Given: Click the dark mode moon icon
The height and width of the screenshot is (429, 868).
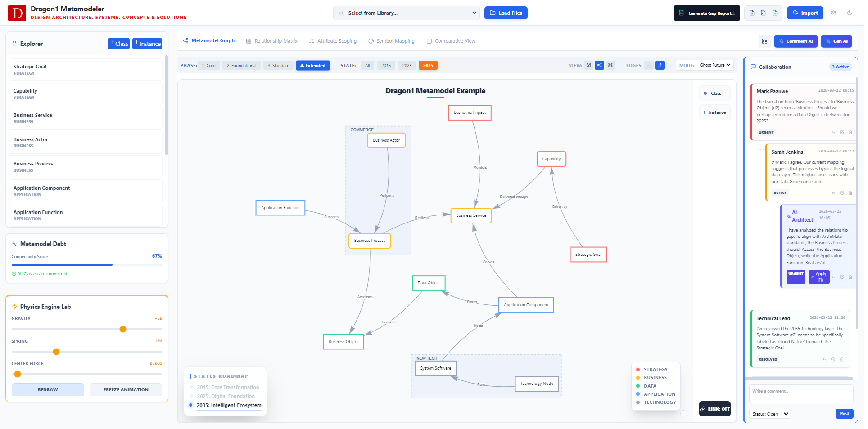Looking at the screenshot, I should click(x=850, y=13).
